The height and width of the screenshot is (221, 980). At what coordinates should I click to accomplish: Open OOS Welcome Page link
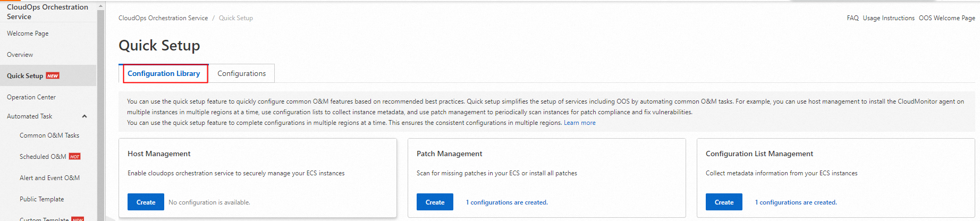click(947, 18)
